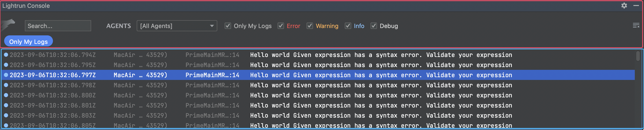
Task: Open the Lightrun Console settings gear
Action: 624,6
